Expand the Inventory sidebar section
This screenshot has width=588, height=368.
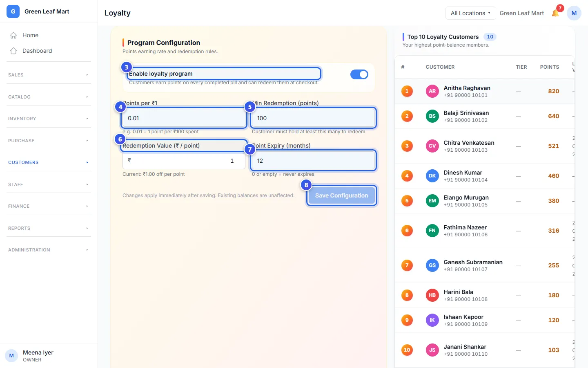(49, 119)
